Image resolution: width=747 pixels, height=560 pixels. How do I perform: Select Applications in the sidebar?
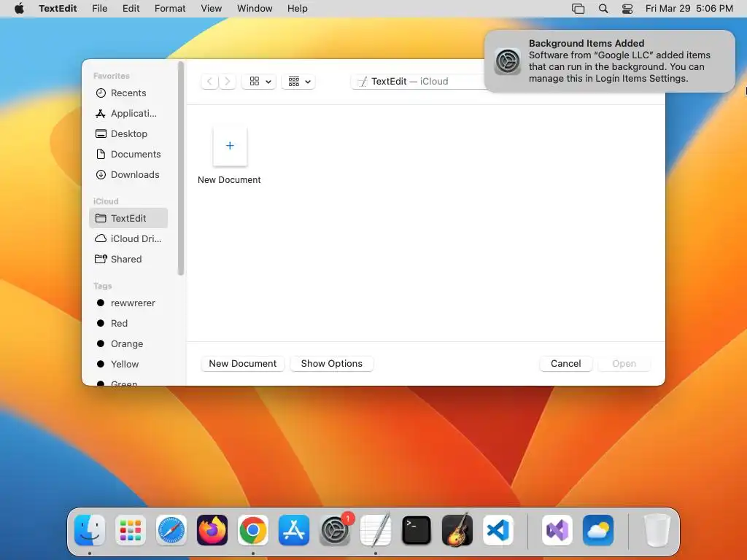[128, 113]
